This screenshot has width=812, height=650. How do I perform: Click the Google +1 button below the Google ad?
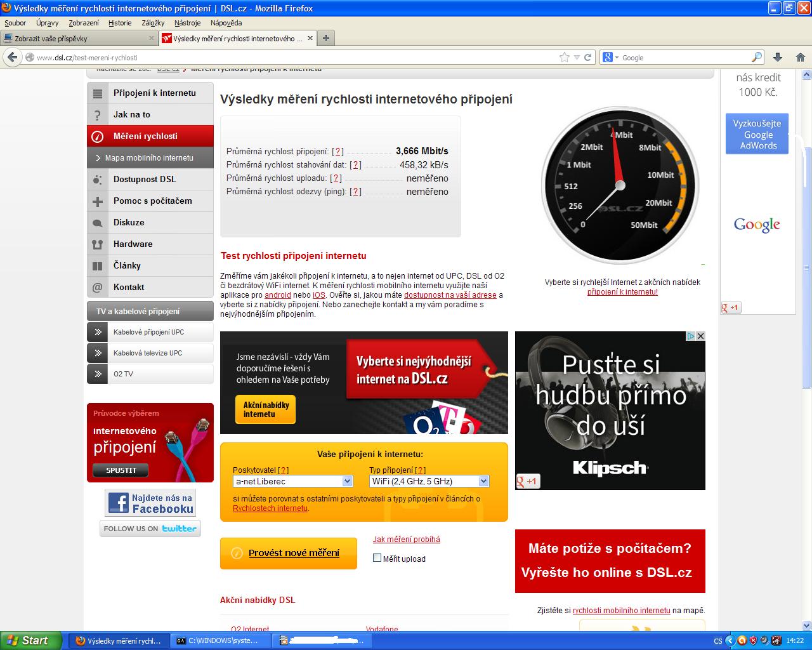pyautogui.click(x=731, y=307)
